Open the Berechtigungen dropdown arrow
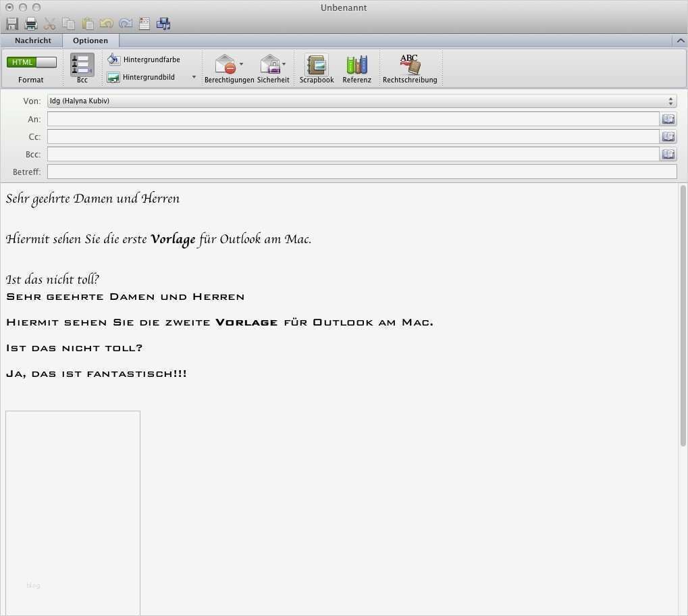This screenshot has height=616, width=688. pyautogui.click(x=242, y=64)
